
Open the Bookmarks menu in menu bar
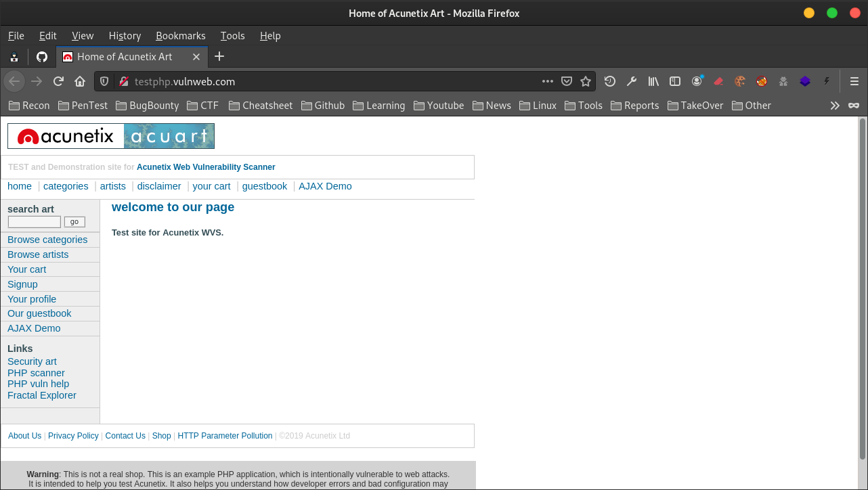pyautogui.click(x=180, y=36)
